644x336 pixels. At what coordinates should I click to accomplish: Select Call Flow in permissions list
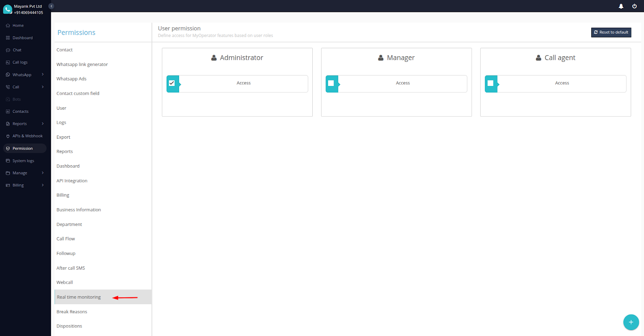point(66,239)
